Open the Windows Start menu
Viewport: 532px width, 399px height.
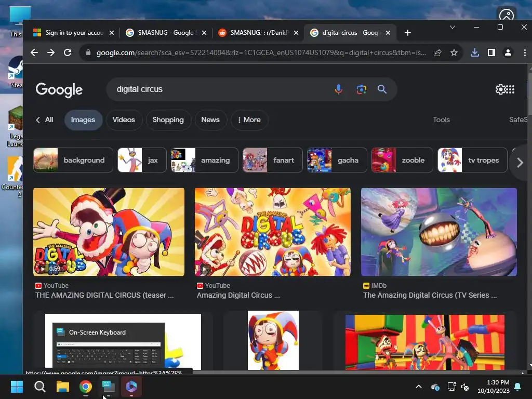coord(17,387)
